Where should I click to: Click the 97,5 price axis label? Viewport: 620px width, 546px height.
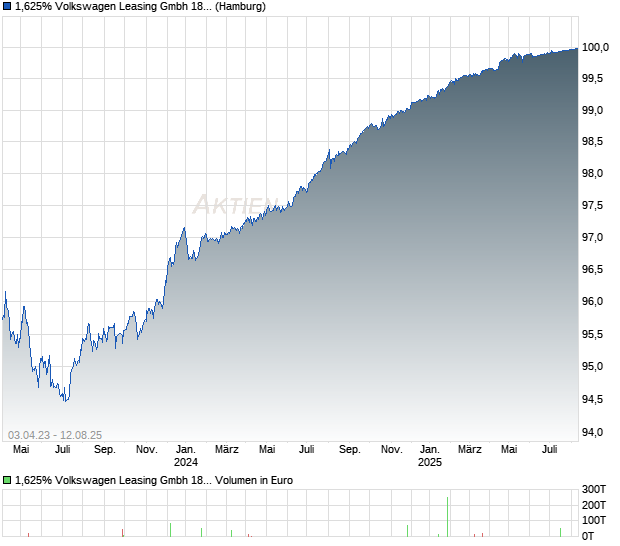click(592, 205)
